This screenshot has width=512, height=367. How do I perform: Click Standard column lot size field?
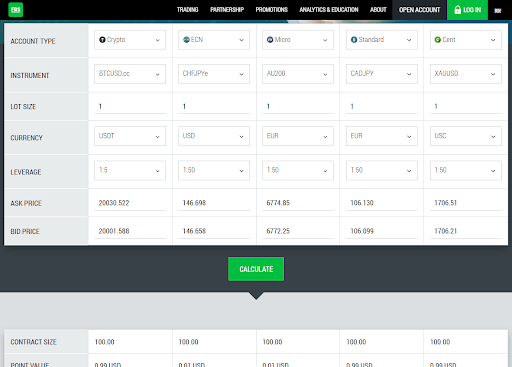pyautogui.click(x=382, y=107)
